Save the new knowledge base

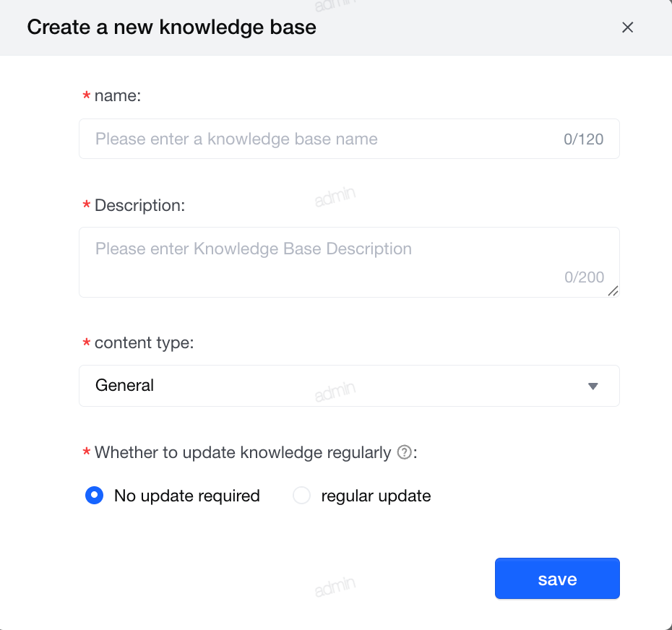557,579
